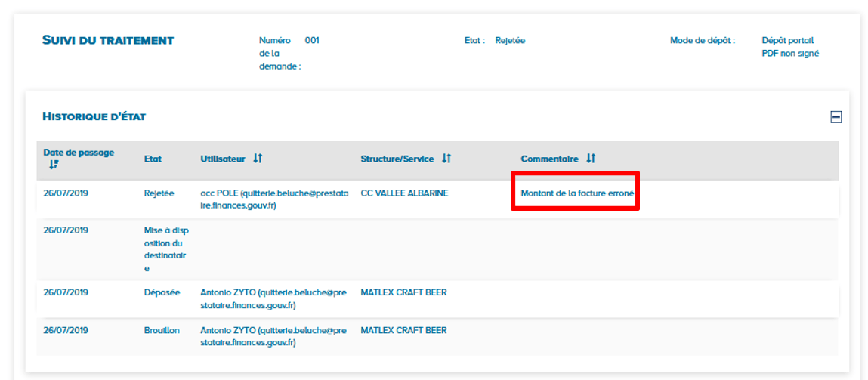Select the Brouillon state cell
The image size is (868, 380).
click(x=162, y=330)
